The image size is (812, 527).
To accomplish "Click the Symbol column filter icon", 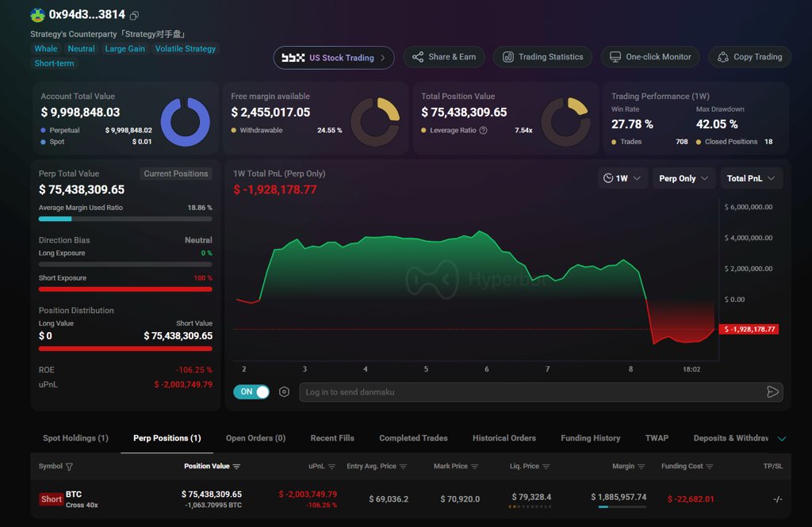I will 69,467.
